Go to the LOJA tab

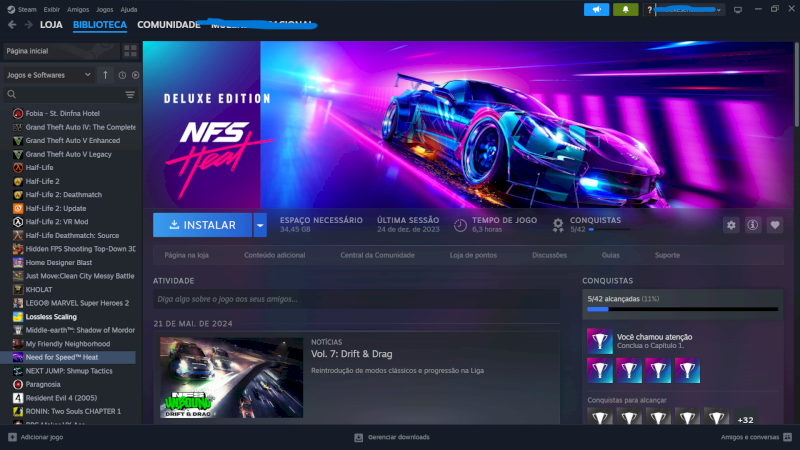pyautogui.click(x=51, y=24)
